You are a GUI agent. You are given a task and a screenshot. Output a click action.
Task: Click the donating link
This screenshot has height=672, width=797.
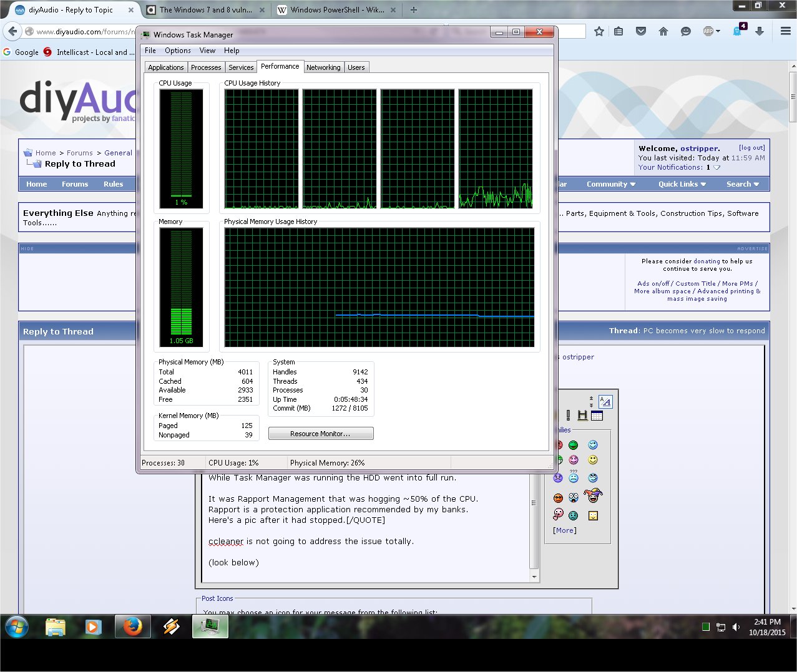707,261
